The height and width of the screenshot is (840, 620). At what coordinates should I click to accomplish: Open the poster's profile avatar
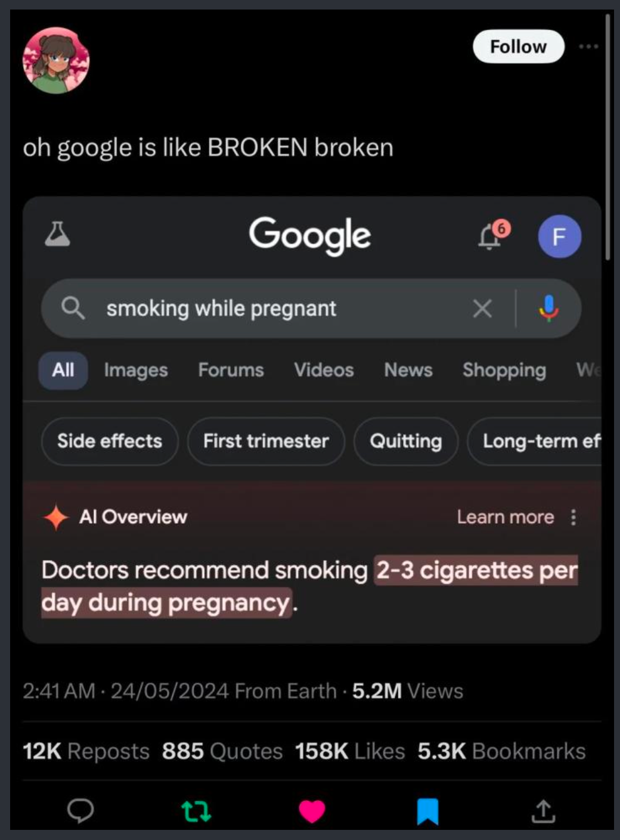pos(56,61)
